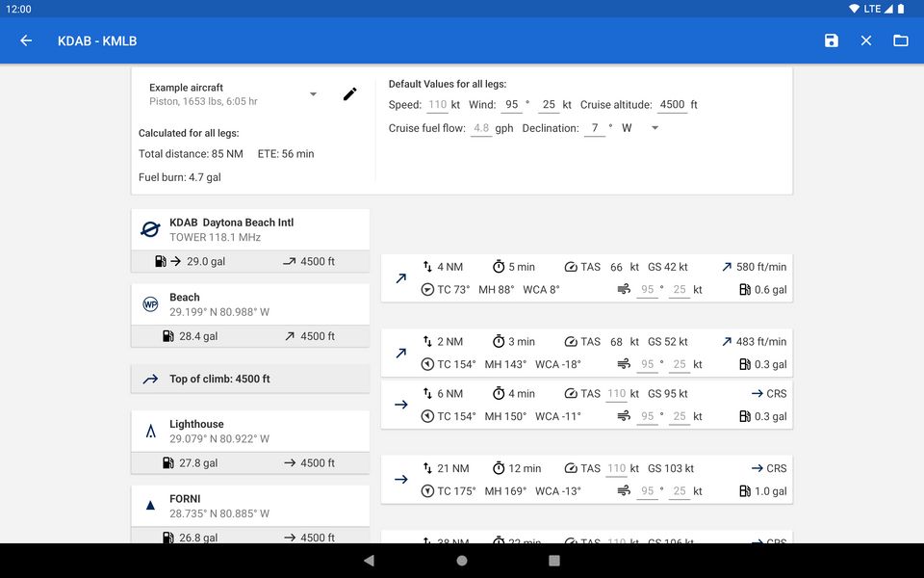Image resolution: width=924 pixels, height=578 pixels.
Task: Tap climb rate 580 ft/min value
Action: point(760,267)
